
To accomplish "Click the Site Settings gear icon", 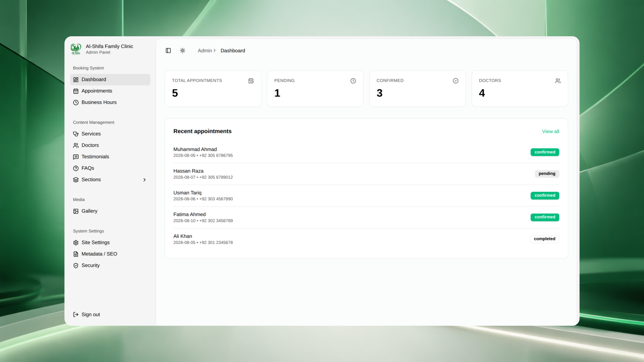I will [x=76, y=243].
